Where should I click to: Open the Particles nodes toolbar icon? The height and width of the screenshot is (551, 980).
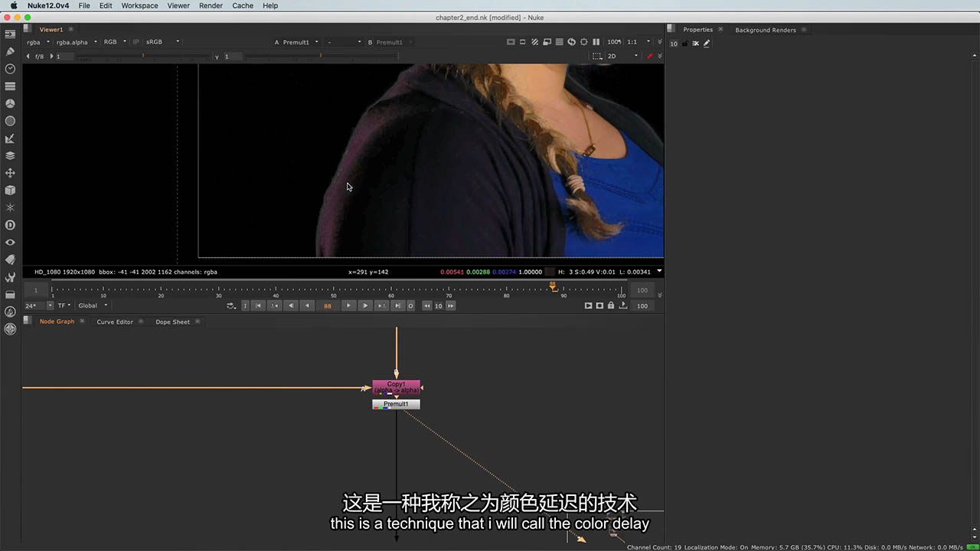coord(10,207)
